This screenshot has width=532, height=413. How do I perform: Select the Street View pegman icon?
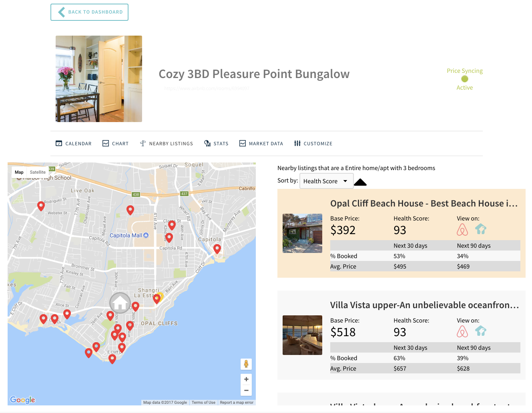(246, 364)
